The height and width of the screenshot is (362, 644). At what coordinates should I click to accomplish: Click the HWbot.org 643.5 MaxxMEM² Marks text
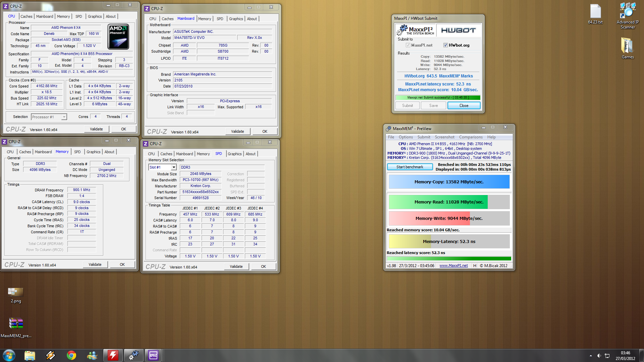click(x=438, y=76)
